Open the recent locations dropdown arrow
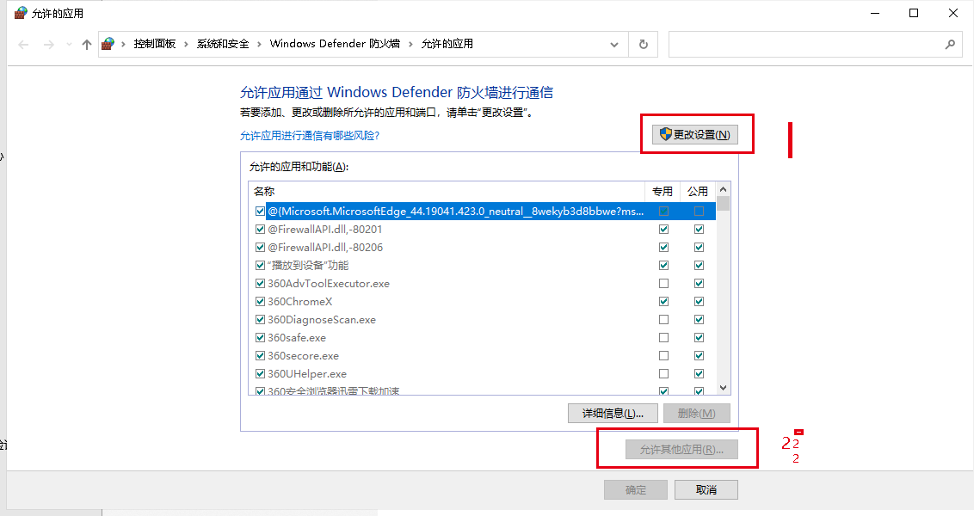The image size is (980, 516). point(69,45)
